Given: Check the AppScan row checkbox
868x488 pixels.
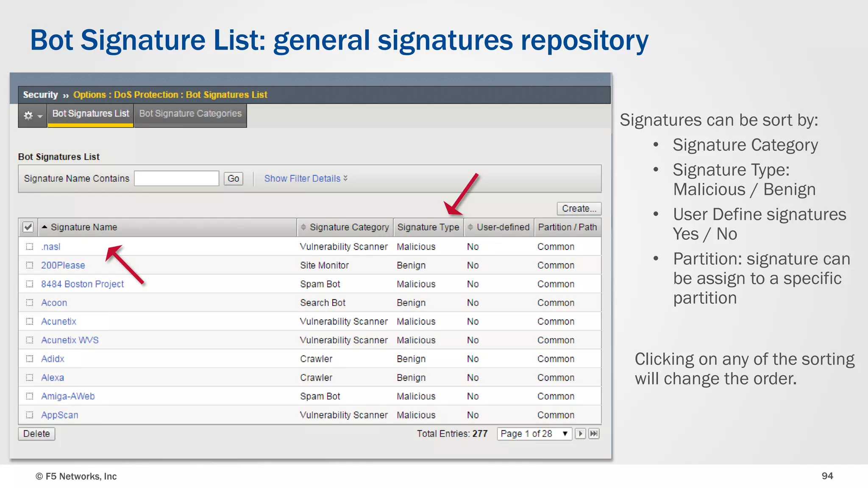Looking at the screenshot, I should click(x=30, y=415).
